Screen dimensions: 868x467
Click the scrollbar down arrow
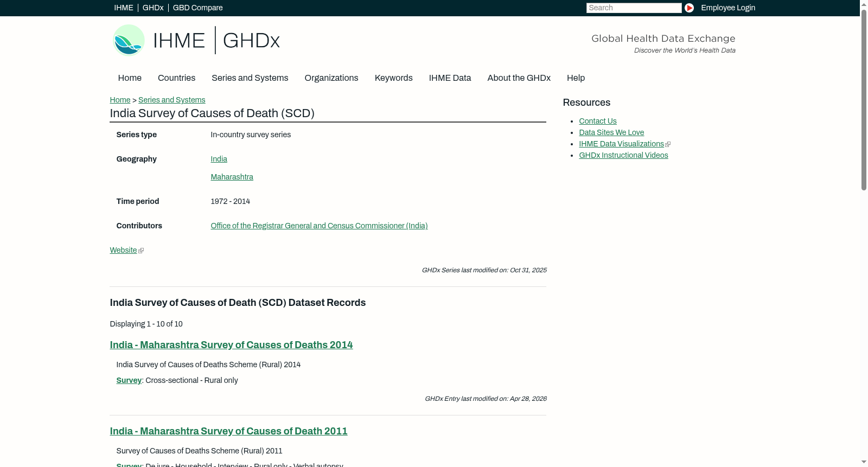pyautogui.click(x=864, y=462)
